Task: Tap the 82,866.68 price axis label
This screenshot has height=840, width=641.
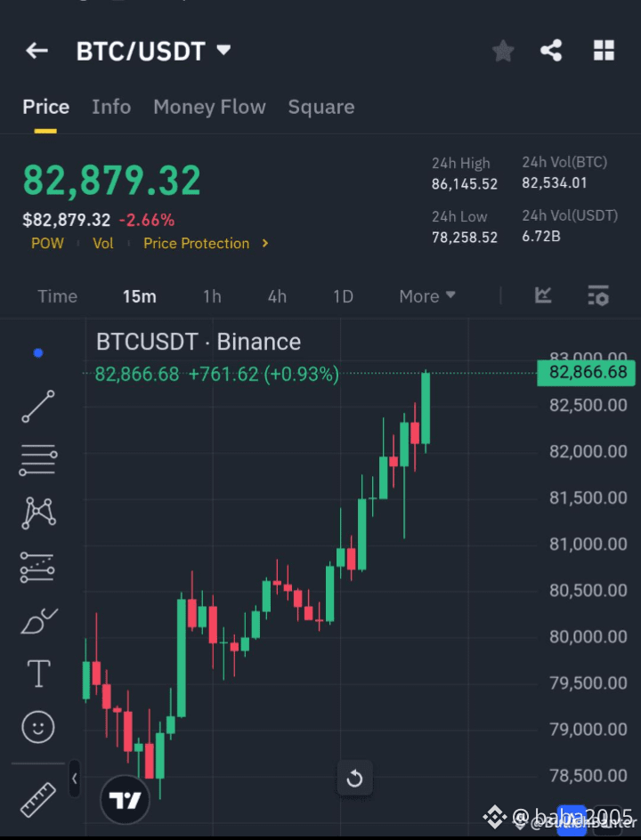Action: [587, 372]
